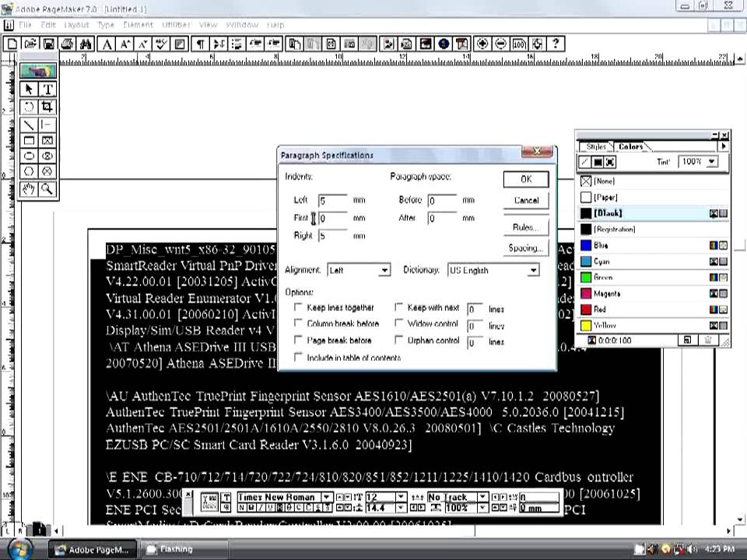The image size is (747, 560).
Task: Enable Orphan control checkbox
Action: (398, 340)
